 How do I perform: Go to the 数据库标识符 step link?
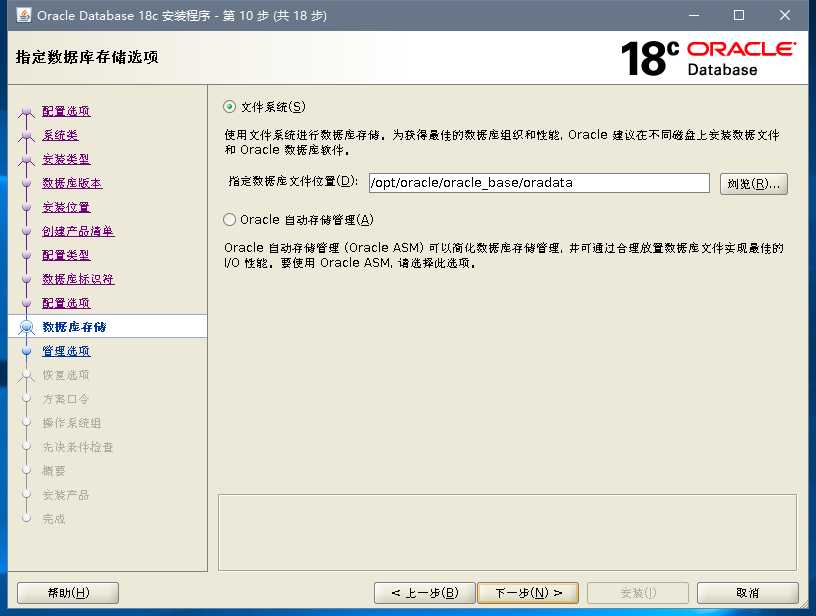tap(78, 279)
